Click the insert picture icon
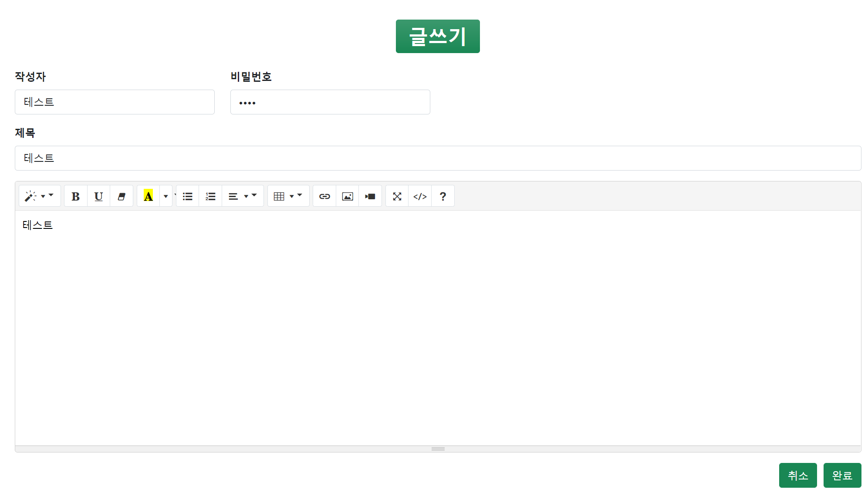Image resolution: width=868 pixels, height=496 pixels. tap(348, 196)
